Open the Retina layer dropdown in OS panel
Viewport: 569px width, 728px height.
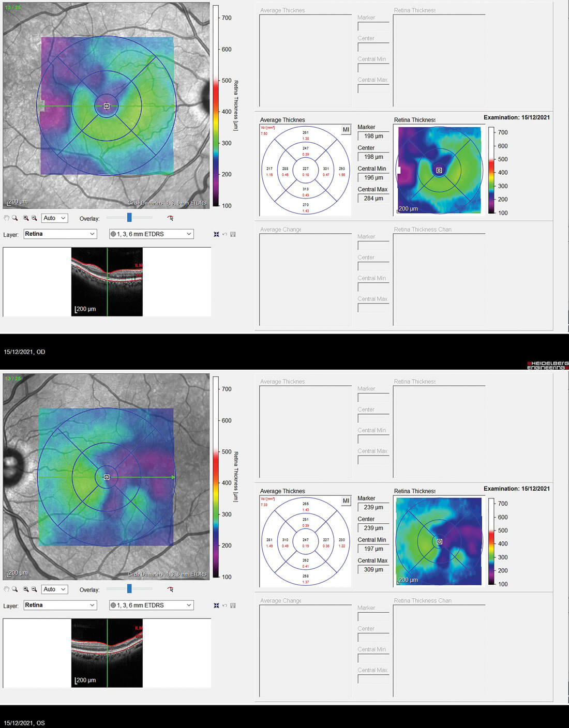coord(60,605)
